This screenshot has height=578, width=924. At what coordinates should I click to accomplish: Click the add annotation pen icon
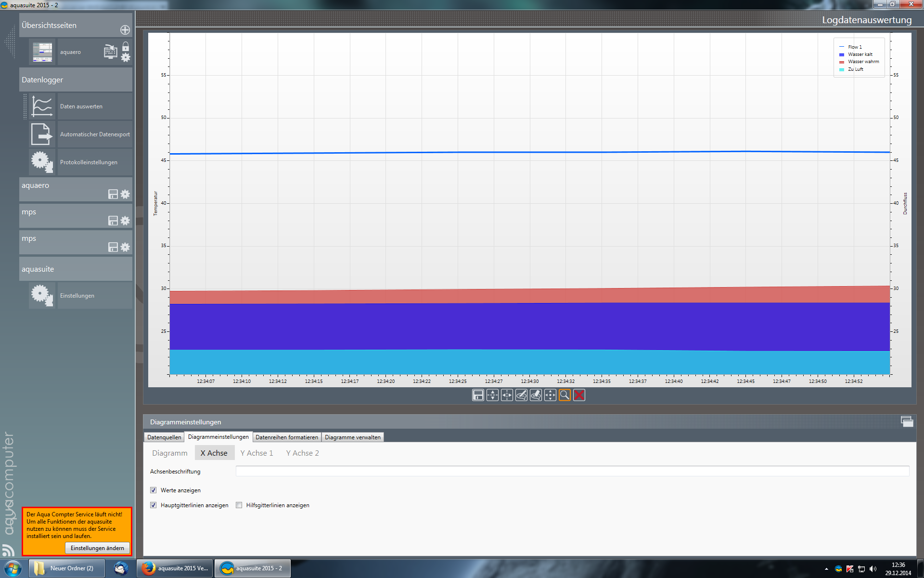tap(521, 395)
